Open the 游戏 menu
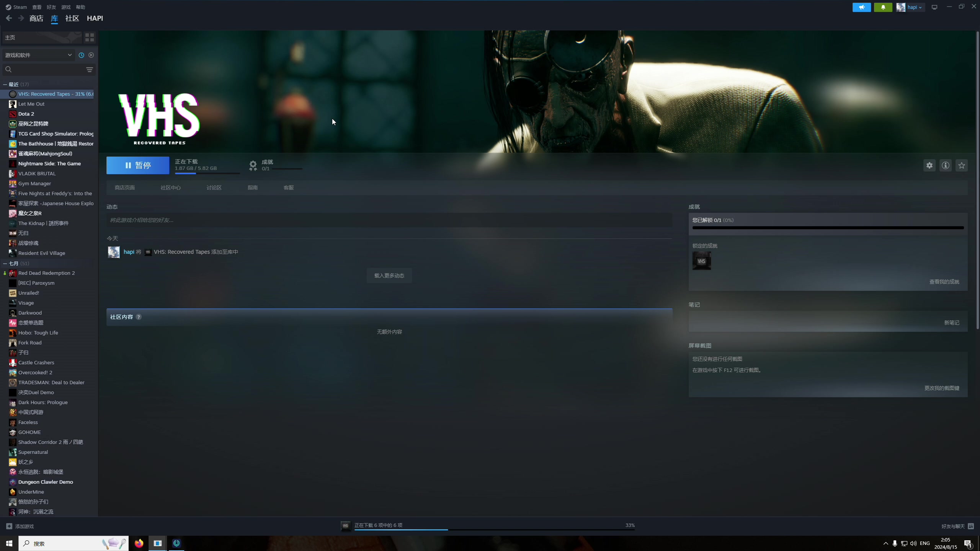This screenshot has height=551, width=980. pyautogui.click(x=66, y=7)
